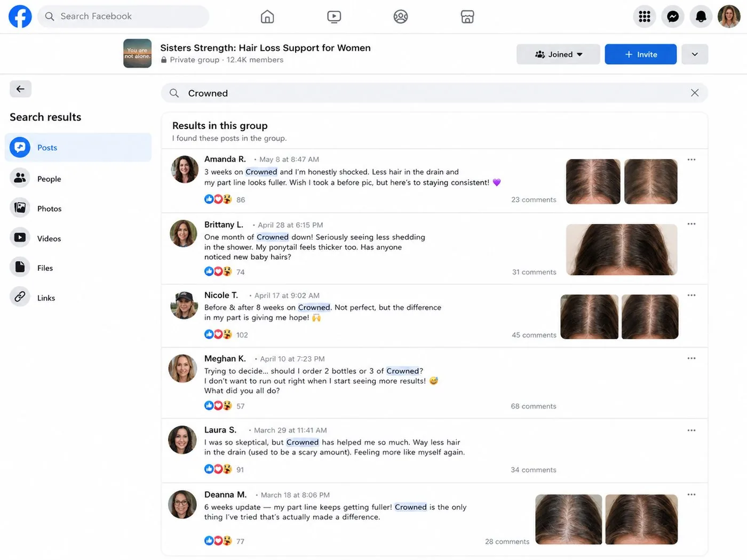This screenshot has width=747, height=560.
Task: Open the Groups icon in top bar
Action: (401, 17)
